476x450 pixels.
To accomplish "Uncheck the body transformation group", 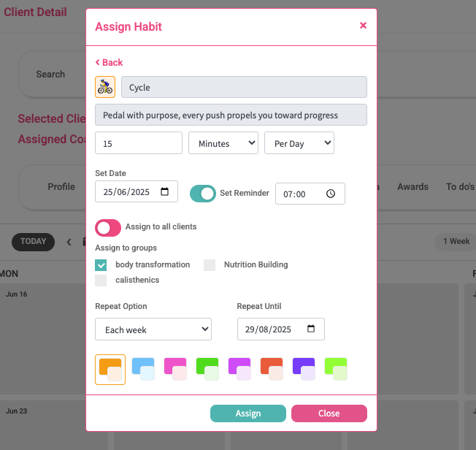I will coord(101,264).
